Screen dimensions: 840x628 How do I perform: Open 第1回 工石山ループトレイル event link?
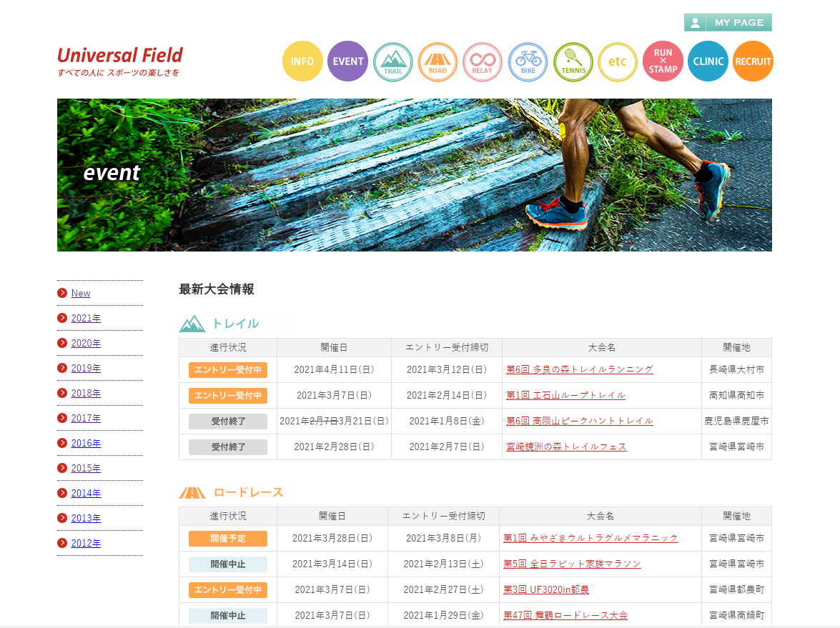(x=565, y=395)
